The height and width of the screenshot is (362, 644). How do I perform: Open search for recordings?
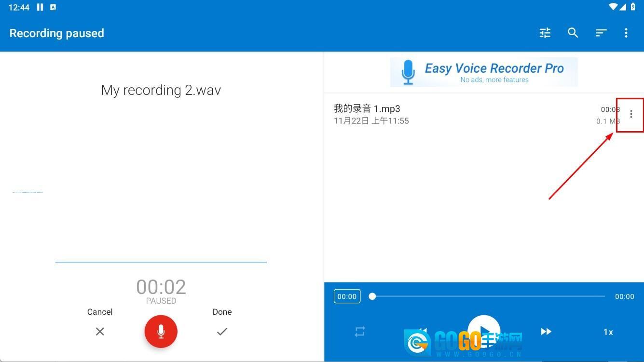tap(573, 33)
